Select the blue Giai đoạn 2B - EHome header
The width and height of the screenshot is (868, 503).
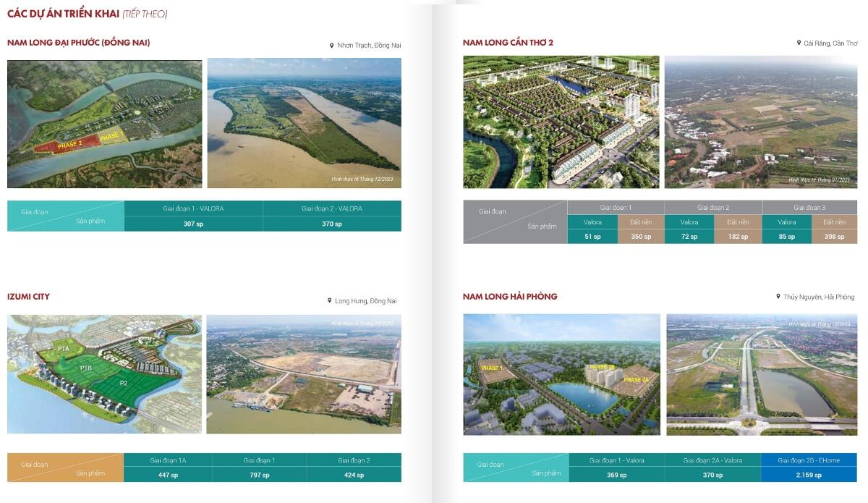pyautogui.click(x=808, y=460)
